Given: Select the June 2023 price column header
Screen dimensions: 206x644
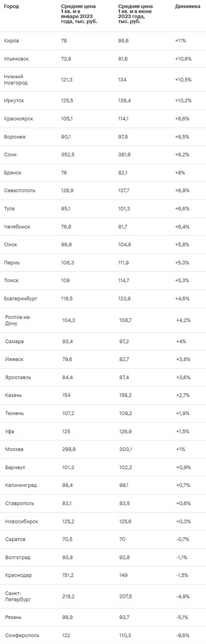Looking at the screenshot, I should point(135,14).
